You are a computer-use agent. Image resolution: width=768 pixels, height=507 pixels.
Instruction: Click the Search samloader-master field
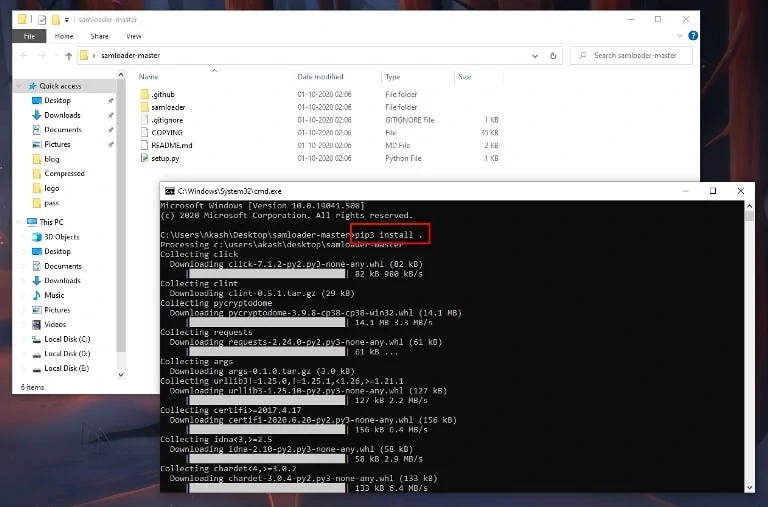pyautogui.click(x=631, y=55)
